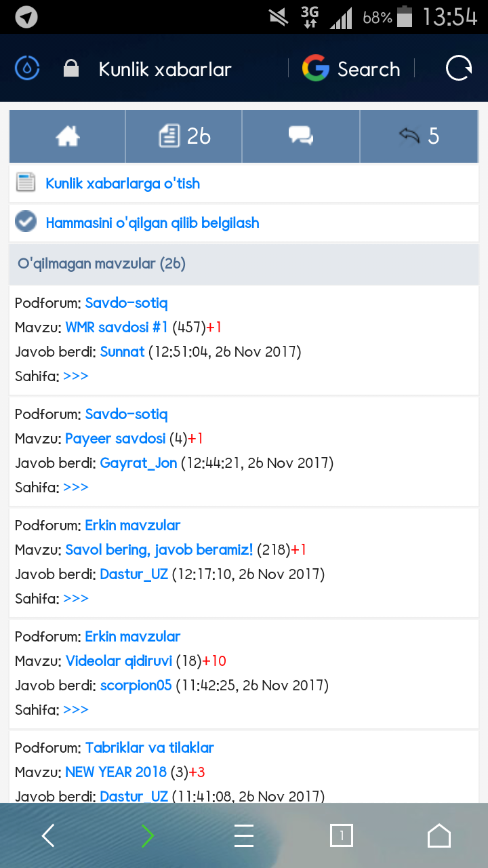The image size is (488, 868).
Task: Tap the home icon tab
Action: [x=68, y=137]
